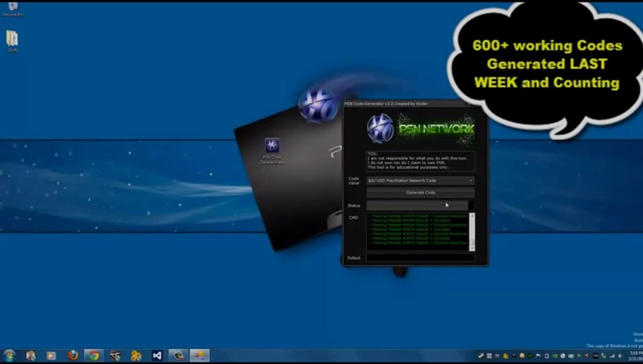Open the Recycle Bin desktop icon
The width and height of the screenshot is (643, 364).
point(13,9)
